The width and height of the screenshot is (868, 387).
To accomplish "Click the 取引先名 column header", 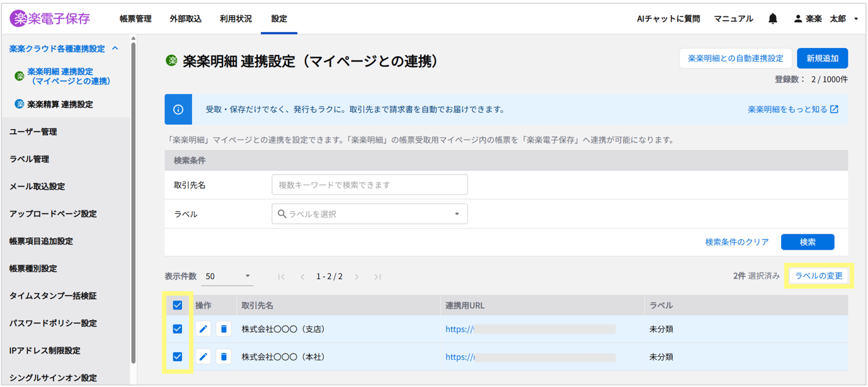I will coord(258,305).
